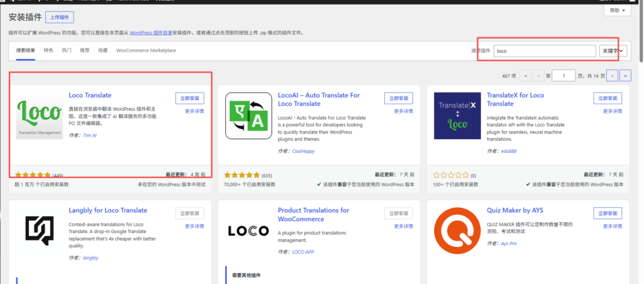Open Langbly for Loco Translate title
The width and height of the screenshot is (644, 284).
point(108,210)
